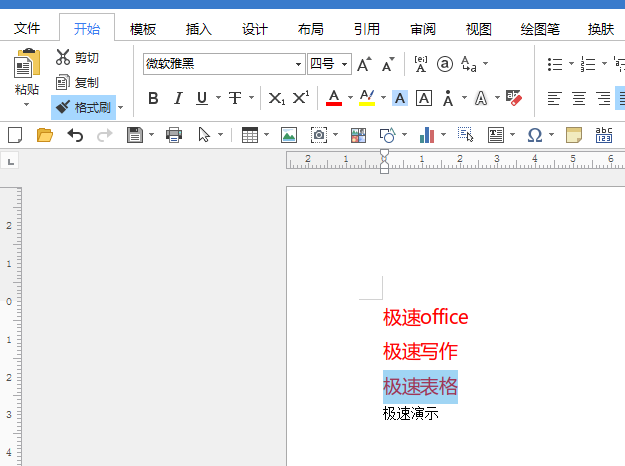Click the enclosed character icon
Viewport: 625px width, 466px height.
[444, 64]
